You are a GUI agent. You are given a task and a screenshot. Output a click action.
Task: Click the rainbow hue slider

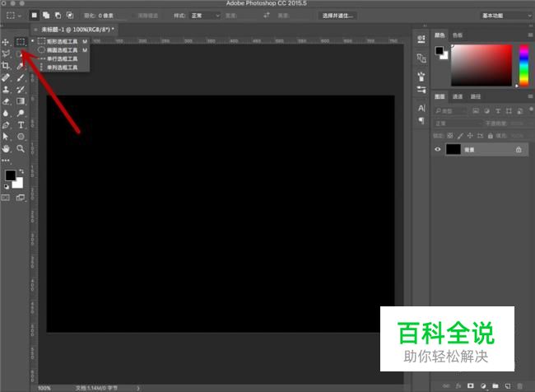click(523, 65)
